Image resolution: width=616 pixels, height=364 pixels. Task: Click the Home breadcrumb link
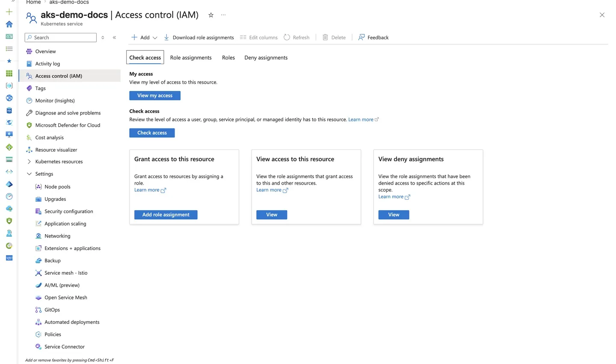(x=33, y=3)
